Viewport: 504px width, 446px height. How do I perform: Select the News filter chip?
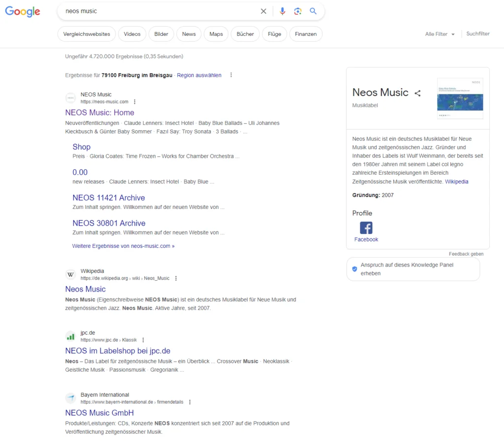189,34
